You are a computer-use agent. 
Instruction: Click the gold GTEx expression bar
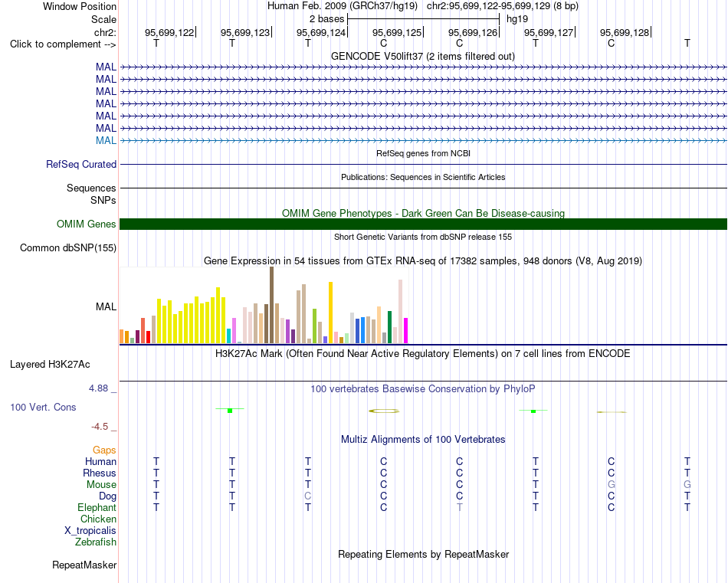click(x=330, y=313)
